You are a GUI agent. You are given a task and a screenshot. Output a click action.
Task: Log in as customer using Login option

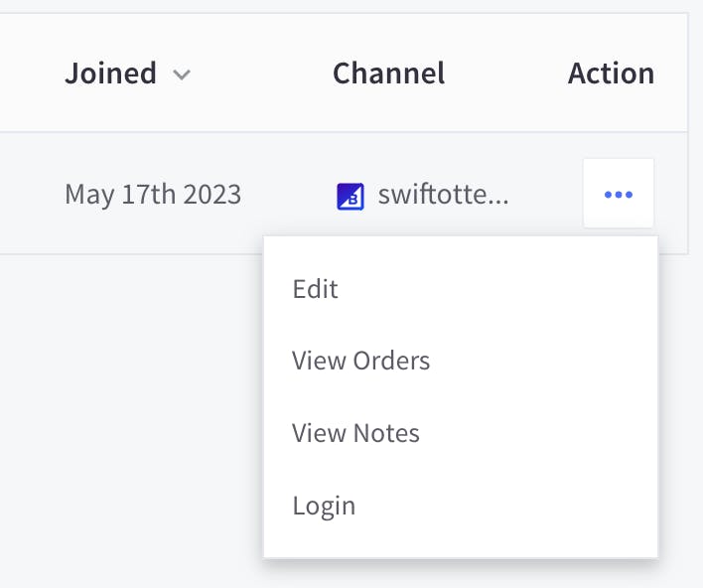[x=324, y=506]
